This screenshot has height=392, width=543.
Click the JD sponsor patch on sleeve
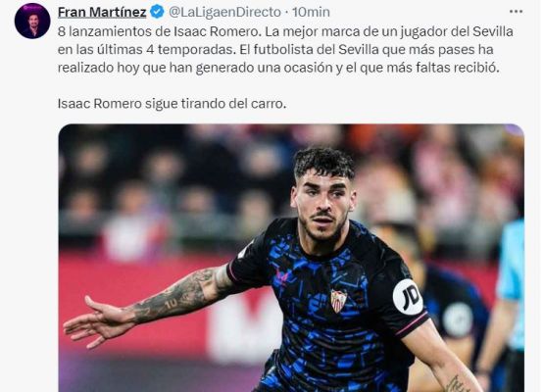[408, 297]
